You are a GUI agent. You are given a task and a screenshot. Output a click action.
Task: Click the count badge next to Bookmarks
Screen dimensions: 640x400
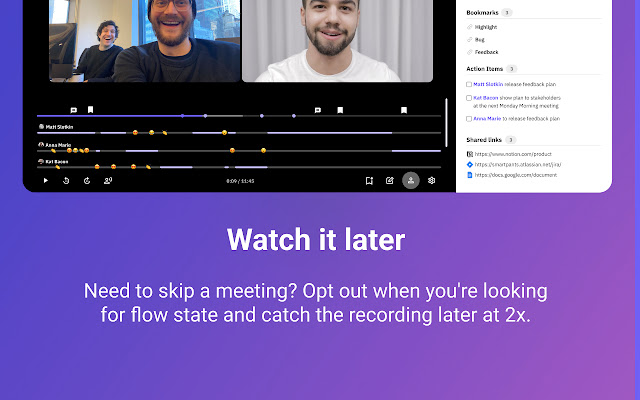pyautogui.click(x=507, y=13)
